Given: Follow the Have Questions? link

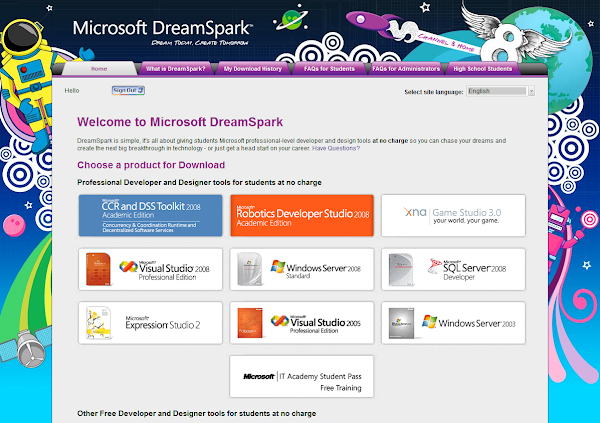Looking at the screenshot, I should pyautogui.click(x=336, y=148).
